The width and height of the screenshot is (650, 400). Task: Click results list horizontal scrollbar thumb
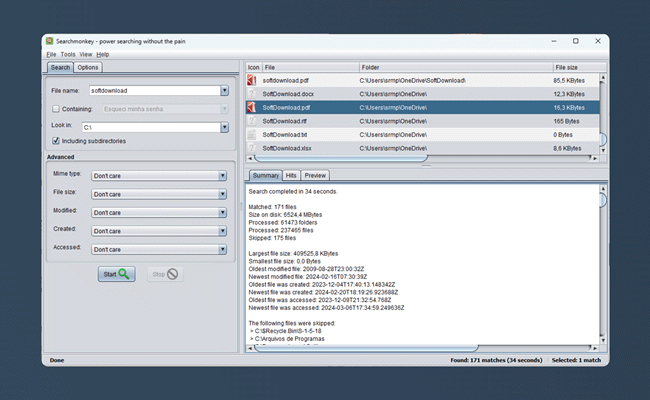click(x=340, y=158)
